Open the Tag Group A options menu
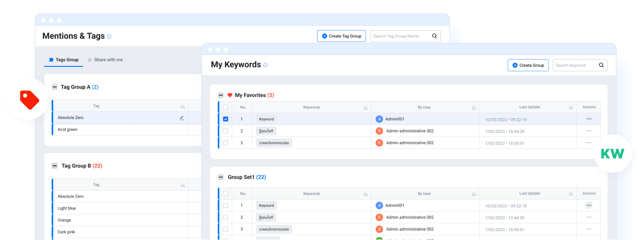This screenshot has height=240, width=644. pos(55,87)
